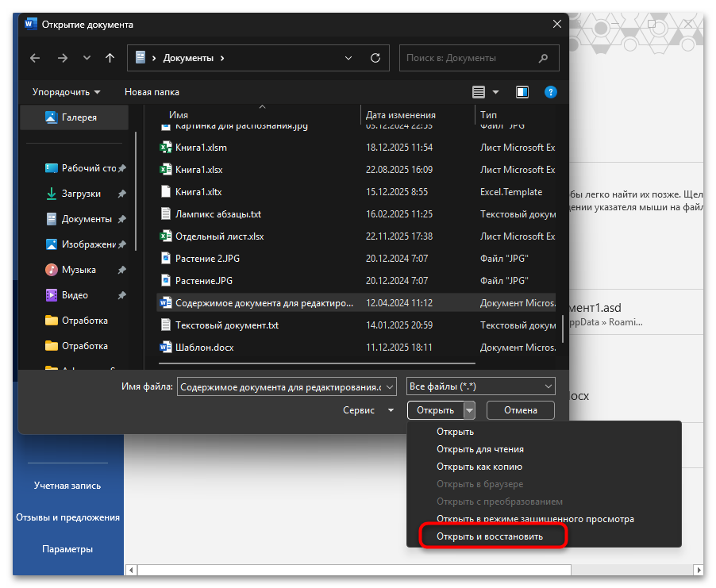Toggle the preview pane icon

pos(522,92)
